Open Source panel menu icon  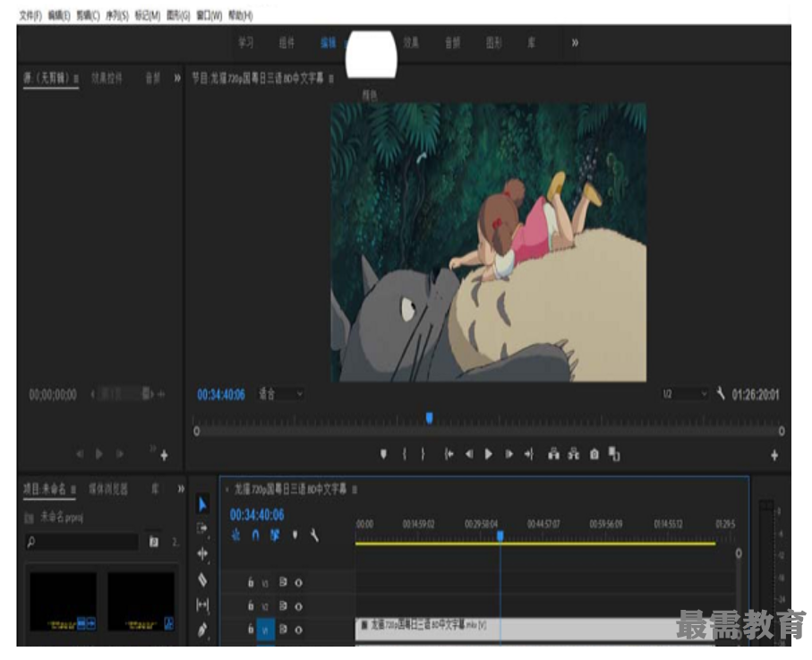click(76, 79)
